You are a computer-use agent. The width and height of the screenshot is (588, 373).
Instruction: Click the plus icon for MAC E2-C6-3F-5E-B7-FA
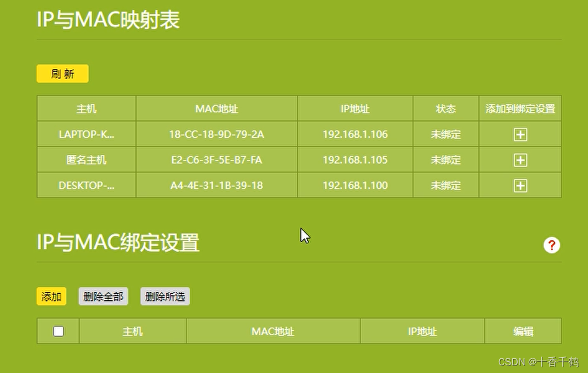[x=519, y=160]
